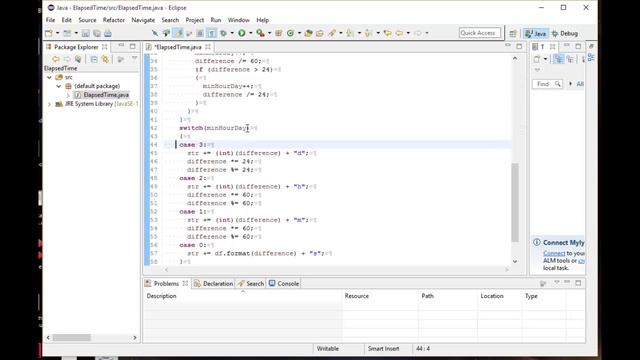Toggle Show Whitespace Characters in toolbar

point(211,33)
